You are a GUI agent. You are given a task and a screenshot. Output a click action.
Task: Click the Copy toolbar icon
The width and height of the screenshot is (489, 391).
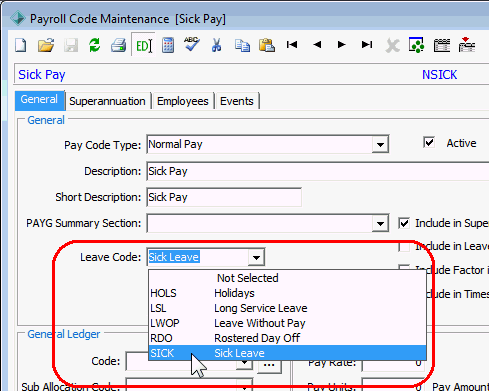[x=242, y=45]
